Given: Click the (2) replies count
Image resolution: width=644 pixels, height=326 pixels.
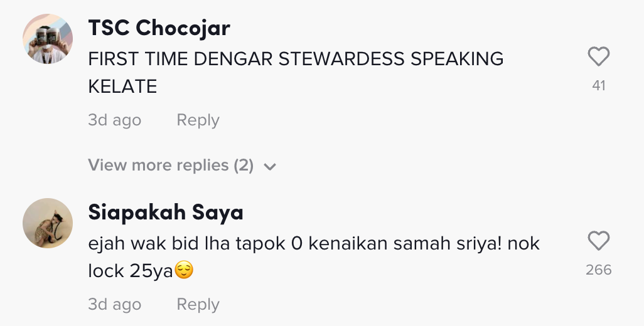Looking at the screenshot, I should coord(244,166).
